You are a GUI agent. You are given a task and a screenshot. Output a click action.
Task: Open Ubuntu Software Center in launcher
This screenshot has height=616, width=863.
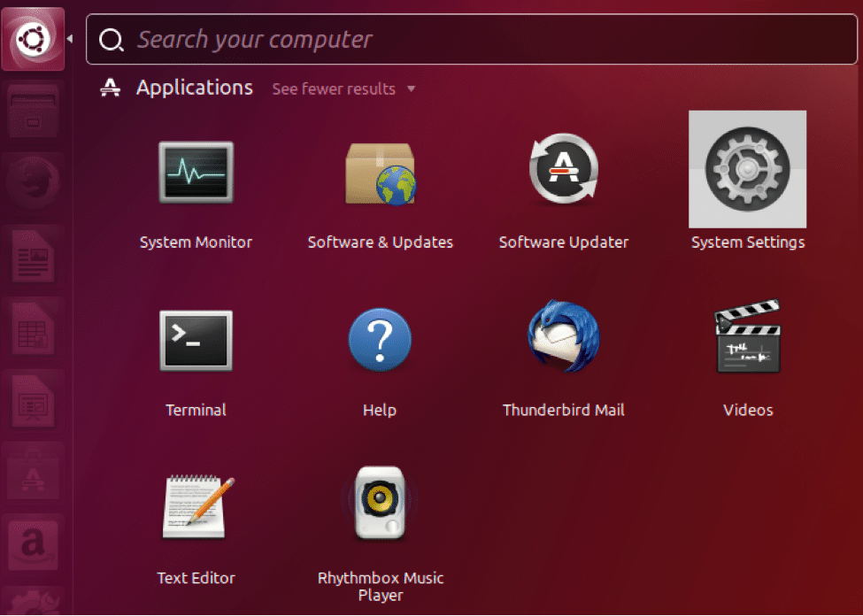(33, 473)
